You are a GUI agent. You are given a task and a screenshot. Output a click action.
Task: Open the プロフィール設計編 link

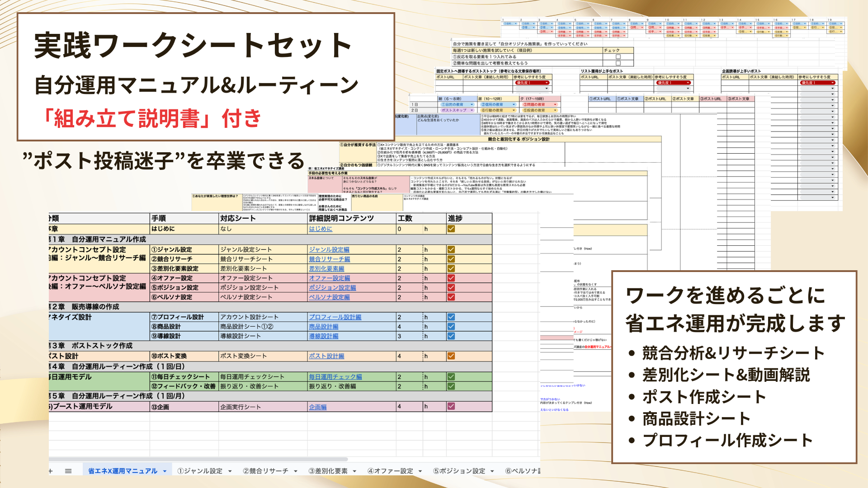[335, 317]
